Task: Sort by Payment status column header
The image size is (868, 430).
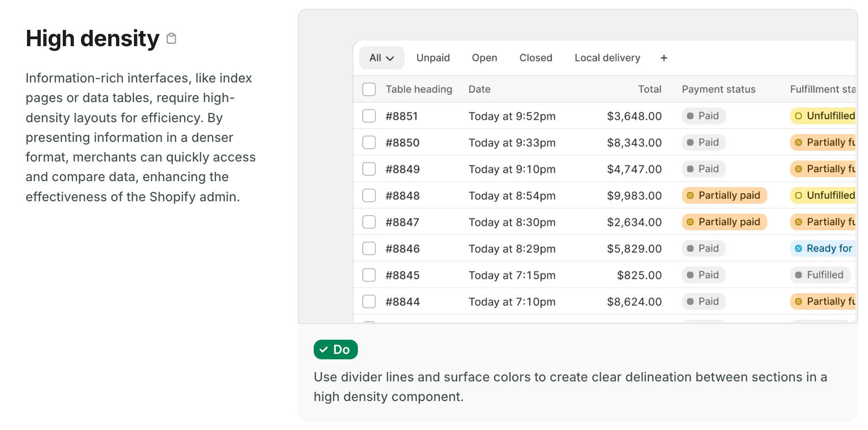Action: (719, 89)
